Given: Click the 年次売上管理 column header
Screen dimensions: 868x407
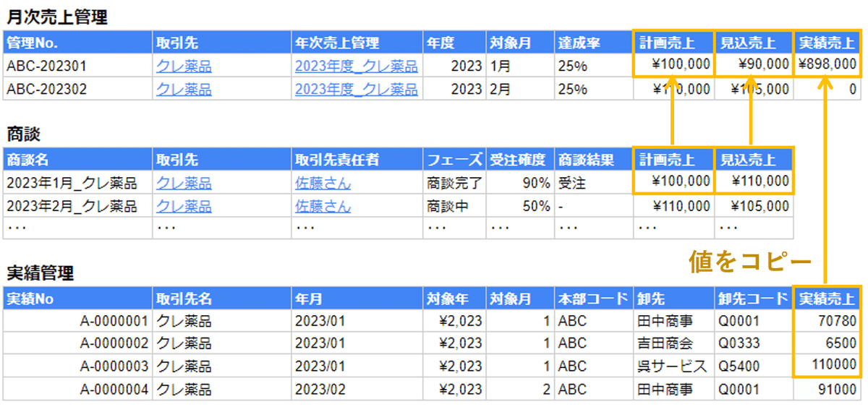Looking at the screenshot, I should (357, 43).
